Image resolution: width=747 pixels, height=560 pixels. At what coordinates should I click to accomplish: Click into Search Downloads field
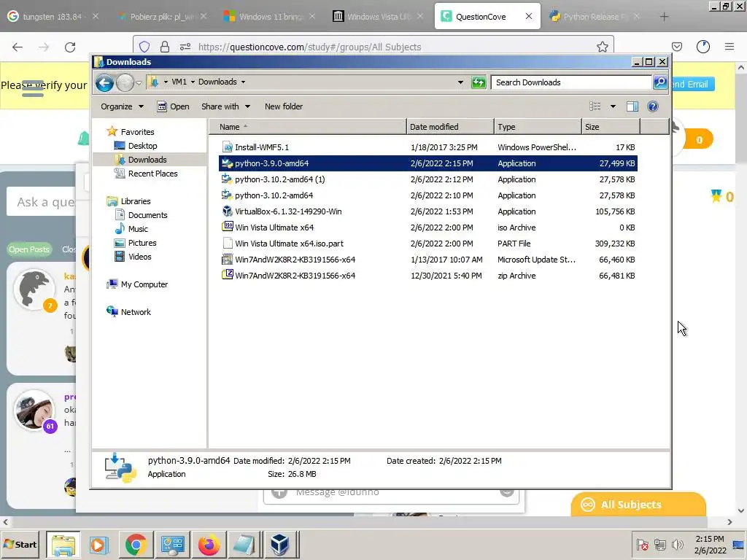click(x=571, y=82)
